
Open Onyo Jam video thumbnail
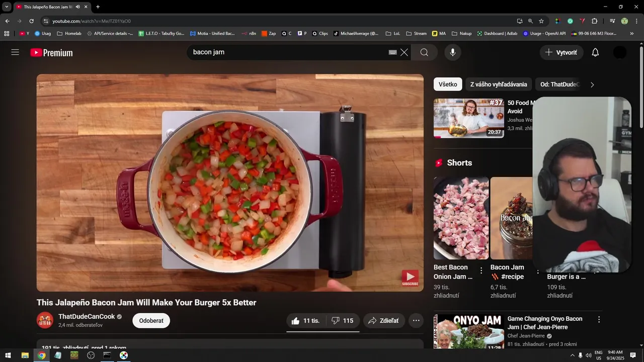(469, 331)
